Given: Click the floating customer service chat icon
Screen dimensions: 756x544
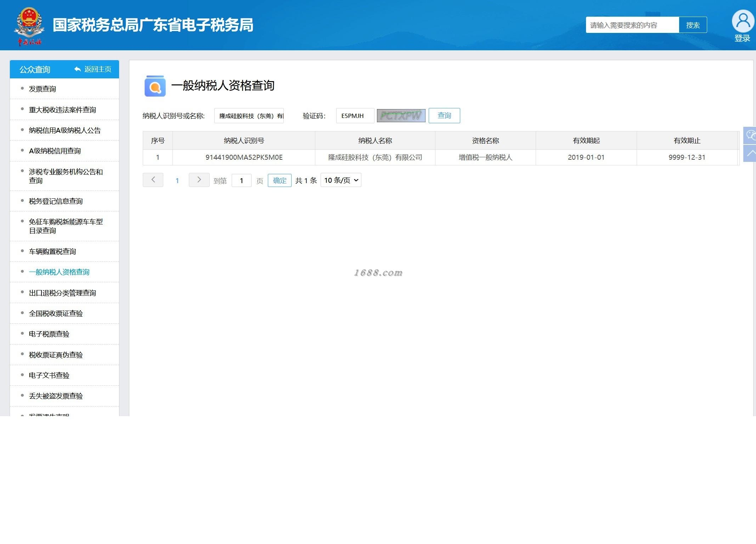Looking at the screenshot, I should [x=750, y=135].
